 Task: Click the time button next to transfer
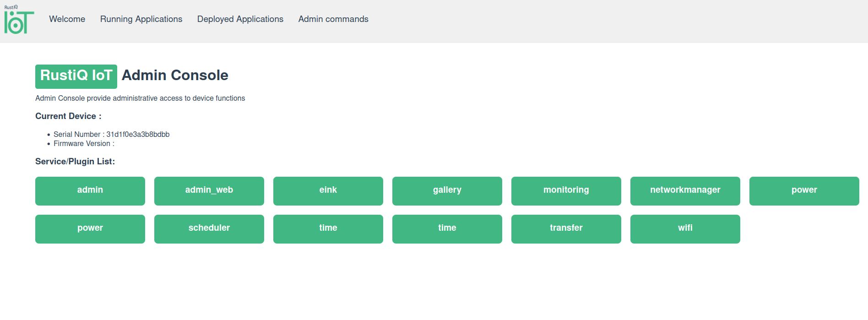coord(447,229)
